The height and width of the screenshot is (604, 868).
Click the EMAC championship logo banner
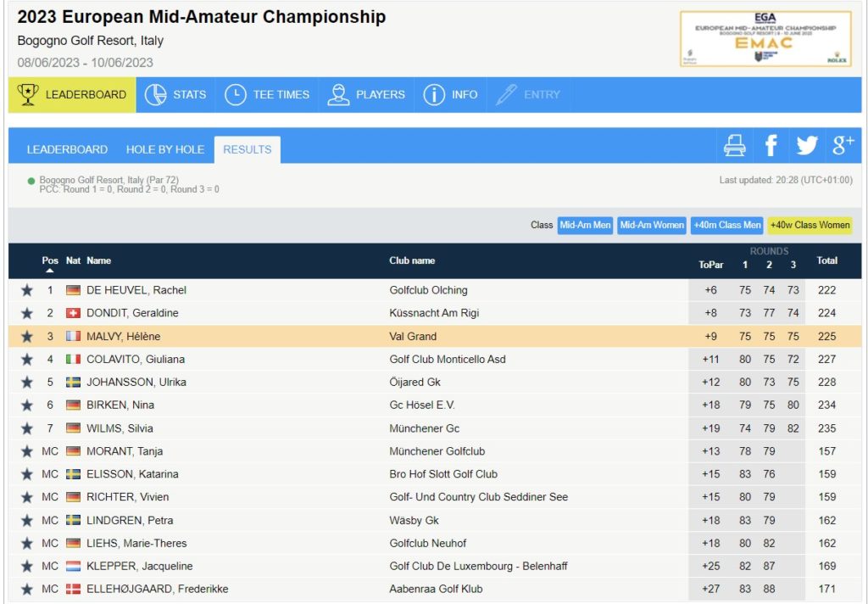(765, 39)
